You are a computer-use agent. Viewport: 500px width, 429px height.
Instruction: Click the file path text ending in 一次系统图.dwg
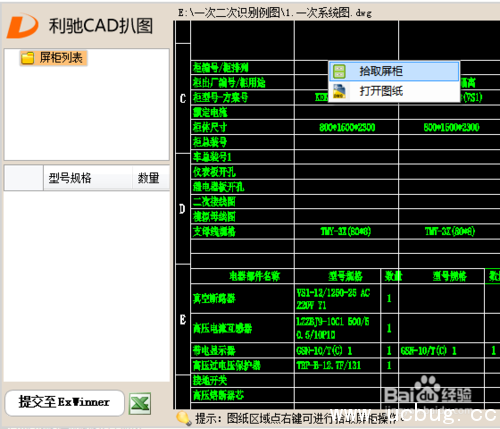(x=275, y=13)
